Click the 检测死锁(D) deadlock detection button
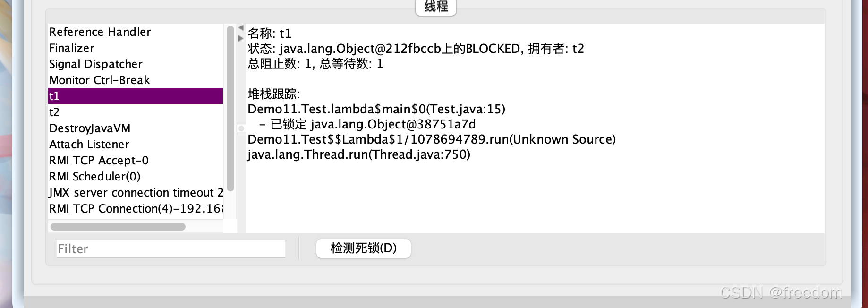The height and width of the screenshot is (308, 868). click(x=363, y=248)
